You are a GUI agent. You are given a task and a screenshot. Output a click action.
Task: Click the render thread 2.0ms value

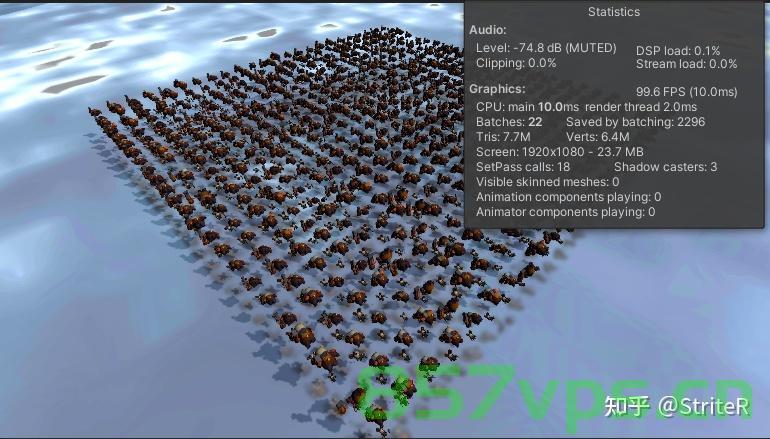641,107
